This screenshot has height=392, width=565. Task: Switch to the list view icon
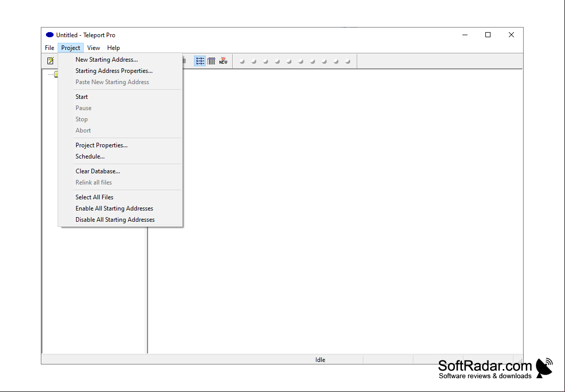(x=200, y=61)
